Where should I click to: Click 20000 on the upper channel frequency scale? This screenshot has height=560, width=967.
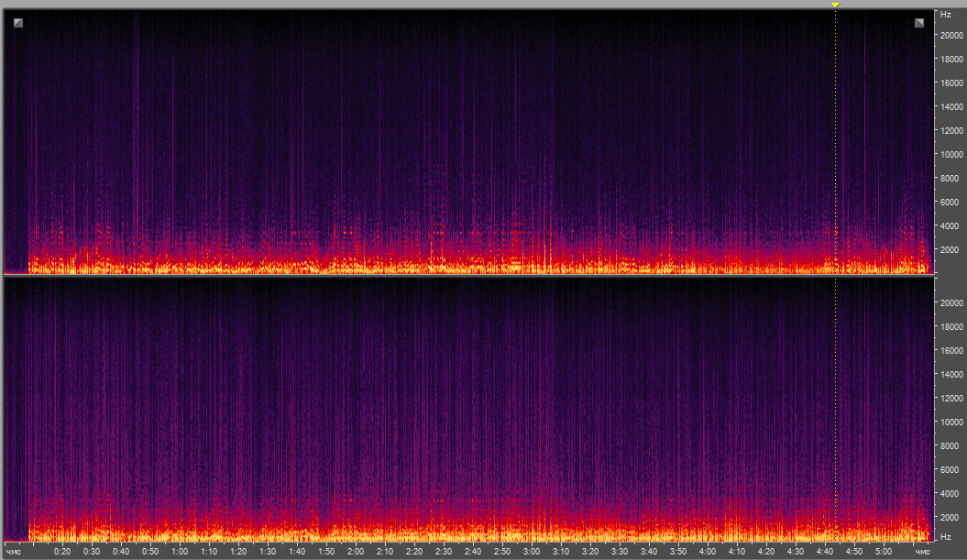951,36
